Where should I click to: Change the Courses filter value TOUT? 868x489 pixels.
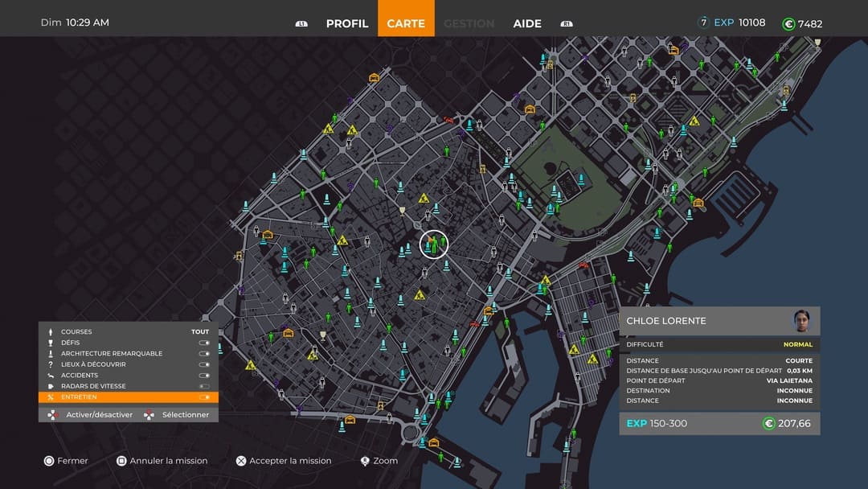199,331
